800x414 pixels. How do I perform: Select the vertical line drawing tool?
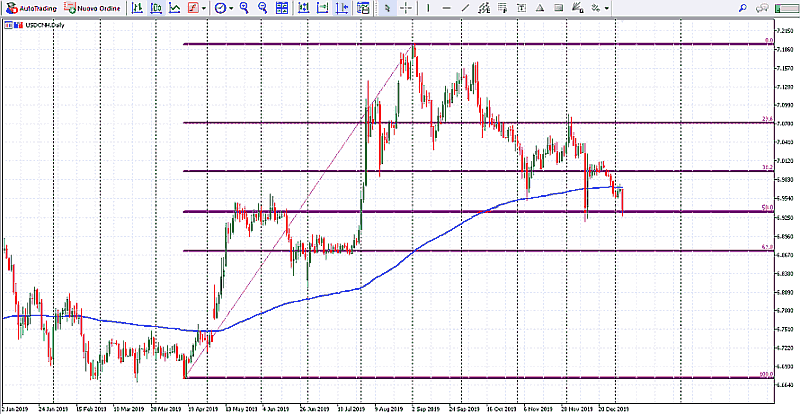coord(428,8)
